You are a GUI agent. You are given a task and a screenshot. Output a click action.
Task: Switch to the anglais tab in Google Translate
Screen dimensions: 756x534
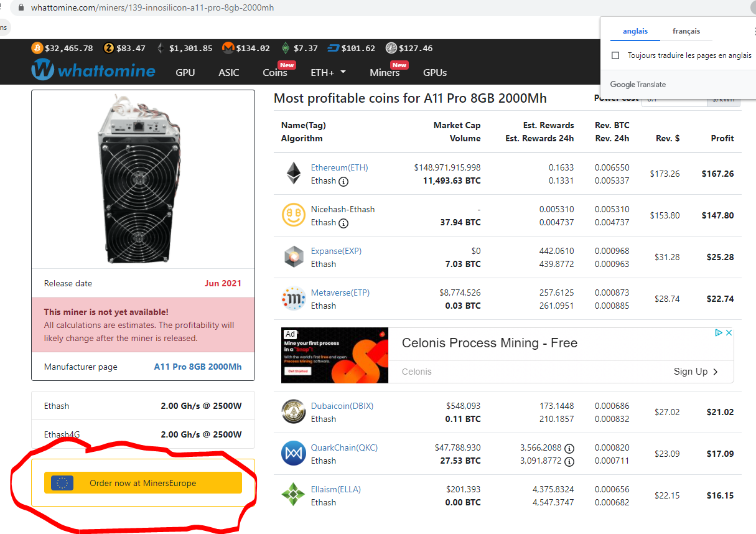coord(635,30)
